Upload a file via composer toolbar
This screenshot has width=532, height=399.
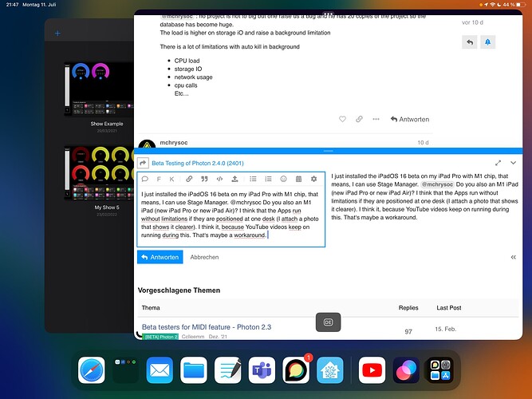click(234, 179)
